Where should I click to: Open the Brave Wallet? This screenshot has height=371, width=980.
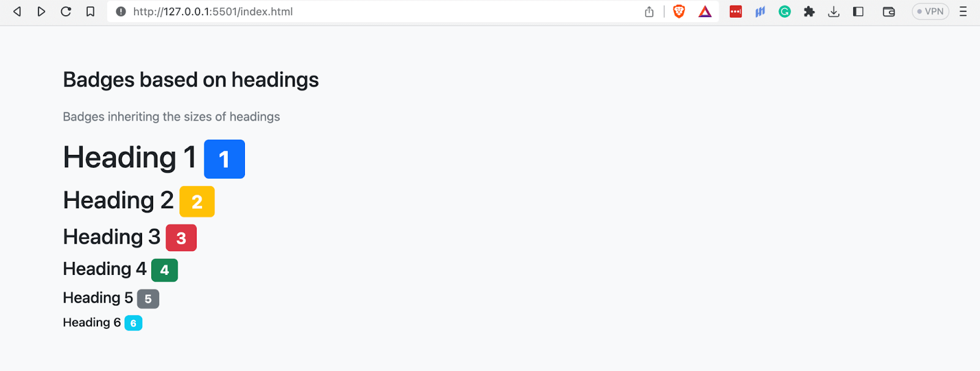tap(889, 12)
